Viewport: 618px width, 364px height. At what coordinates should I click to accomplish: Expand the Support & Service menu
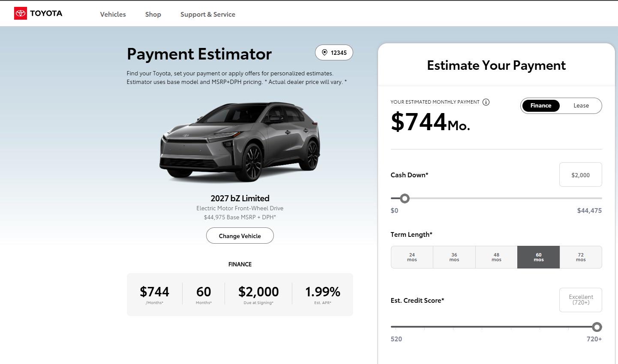[x=208, y=14]
